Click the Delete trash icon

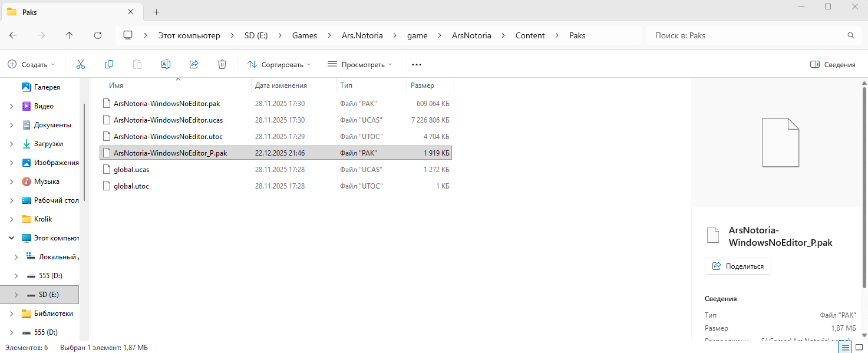pos(222,64)
